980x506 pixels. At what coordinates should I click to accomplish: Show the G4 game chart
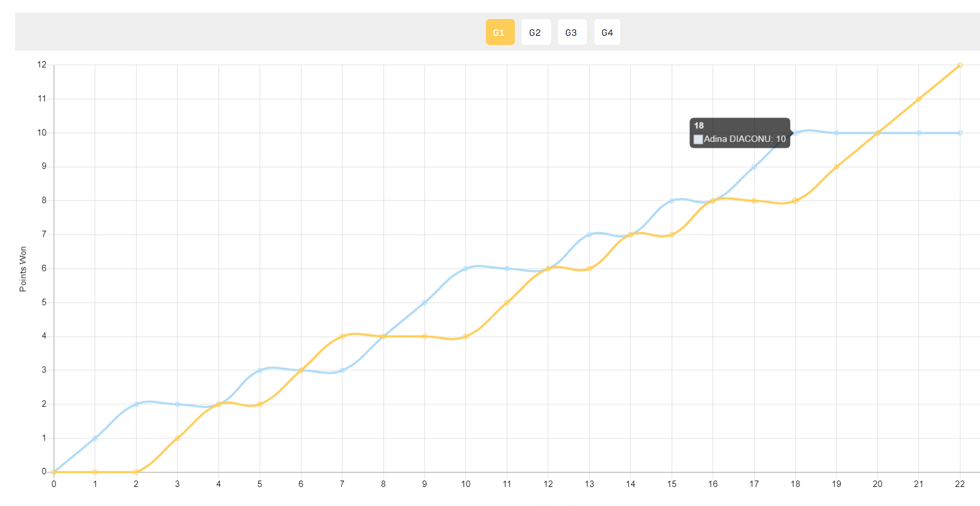click(x=607, y=32)
